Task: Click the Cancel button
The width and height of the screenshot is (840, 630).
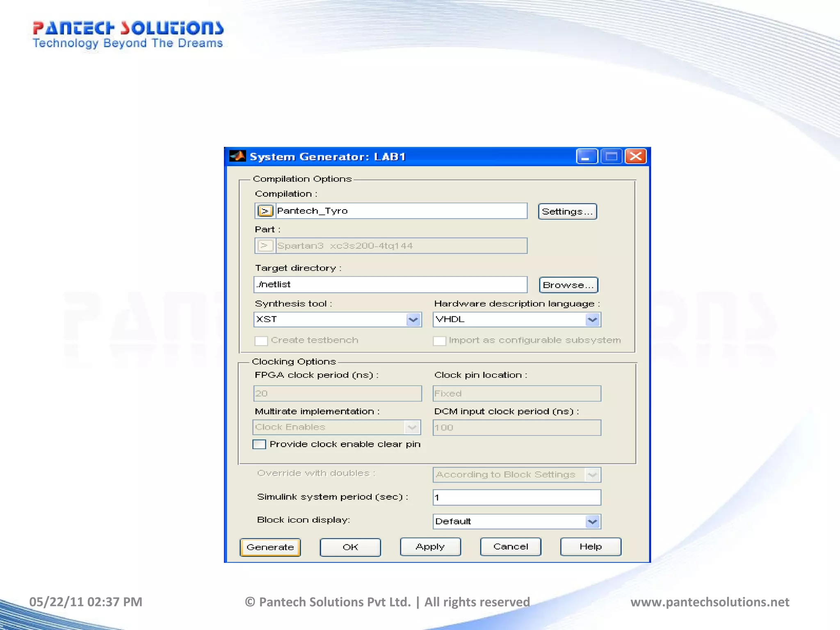Action: (x=511, y=547)
